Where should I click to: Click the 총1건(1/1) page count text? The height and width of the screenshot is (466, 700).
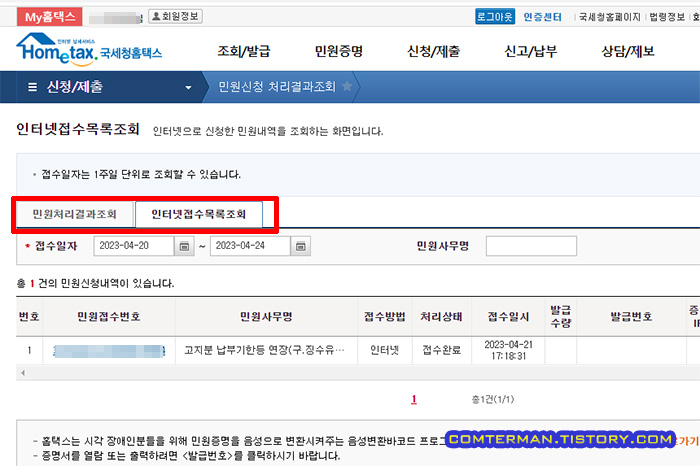[x=493, y=399]
